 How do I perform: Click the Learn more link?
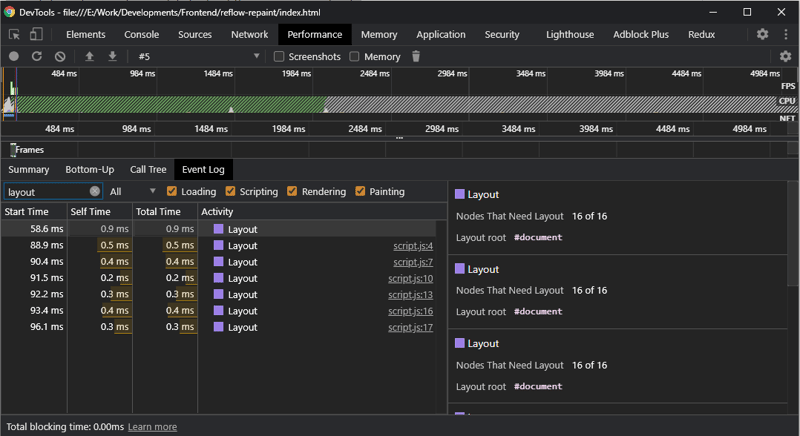pos(153,427)
